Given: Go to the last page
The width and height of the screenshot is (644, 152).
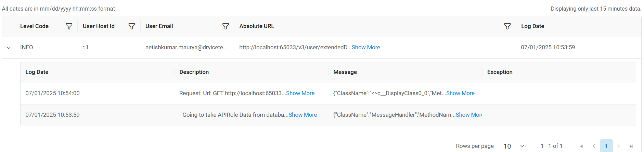Looking at the screenshot, I should [631, 146].
